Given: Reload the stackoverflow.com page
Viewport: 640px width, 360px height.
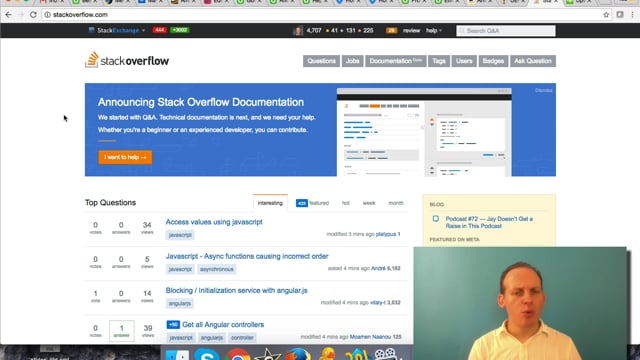Looking at the screenshot, I should point(33,15).
